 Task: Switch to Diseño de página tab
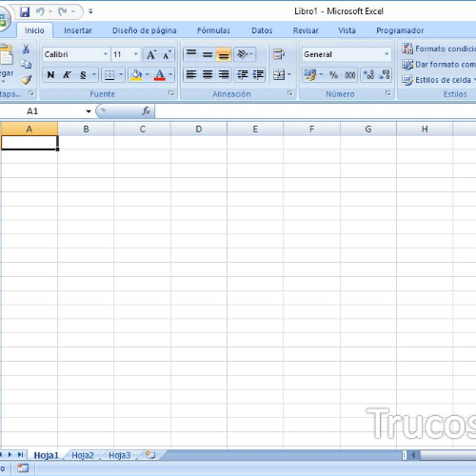tap(145, 30)
